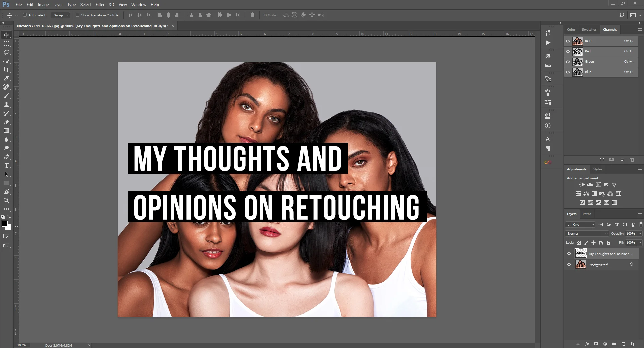Click the zoom percentage field
644x348 pixels.
(x=22, y=345)
